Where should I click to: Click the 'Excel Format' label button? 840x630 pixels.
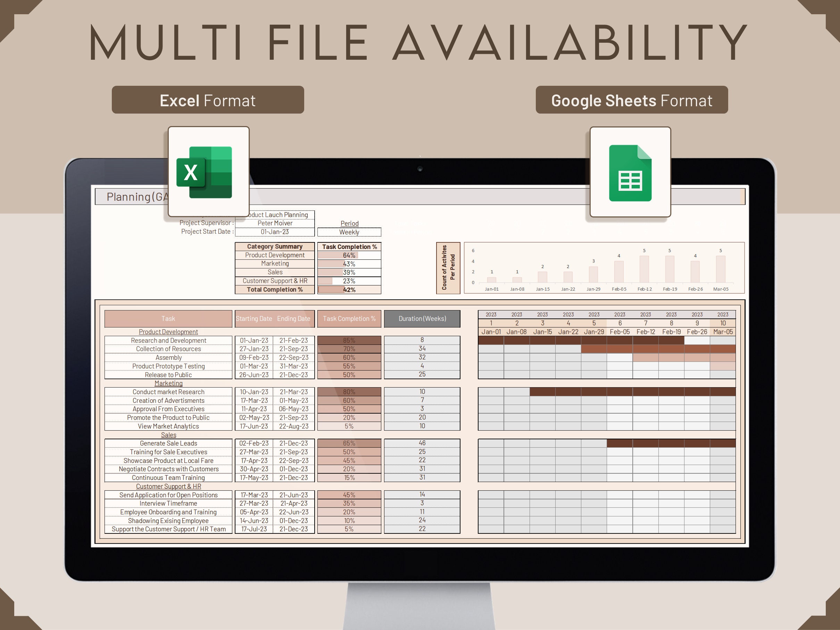tap(208, 100)
